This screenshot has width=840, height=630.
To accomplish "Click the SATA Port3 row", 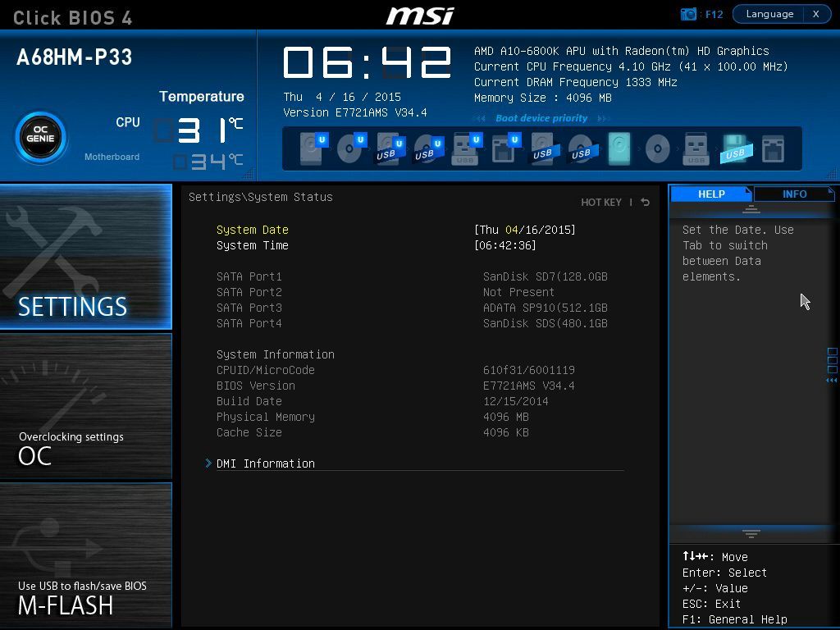I will click(413, 308).
